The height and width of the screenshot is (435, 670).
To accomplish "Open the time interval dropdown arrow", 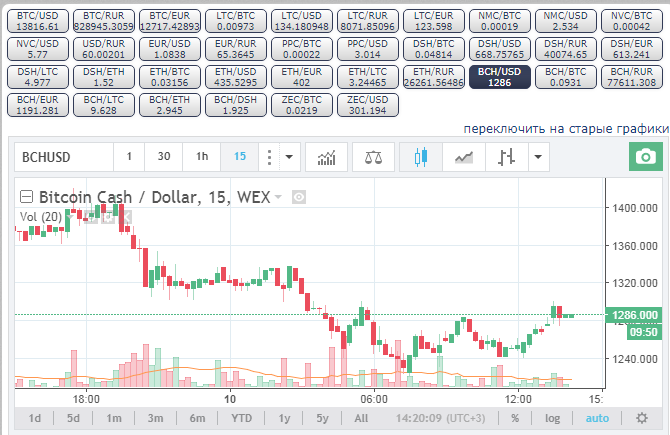I will pyautogui.click(x=289, y=157).
